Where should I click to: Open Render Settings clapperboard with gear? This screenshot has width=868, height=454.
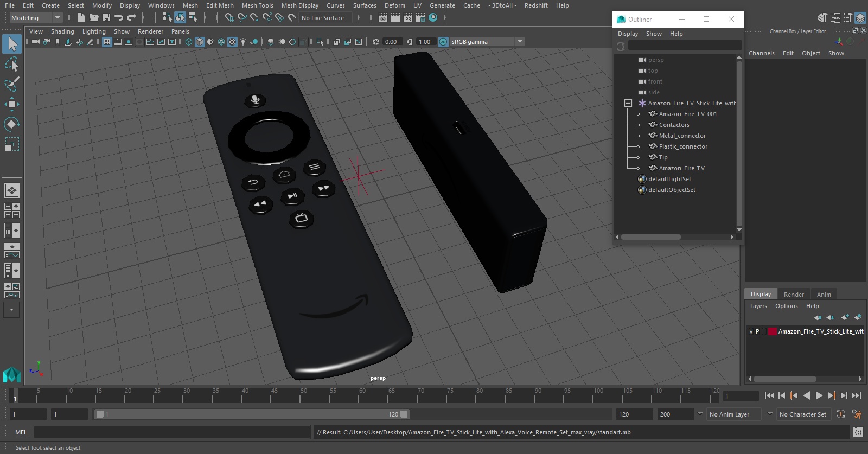pos(420,18)
